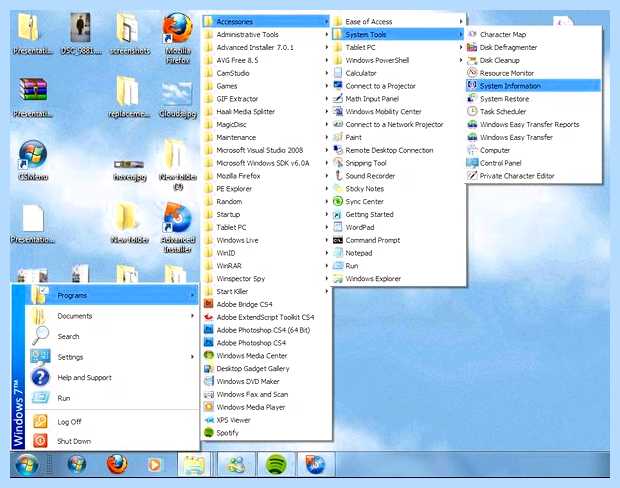The height and width of the screenshot is (488, 620).
Task: Open Spotify taskbar button
Action: (276, 464)
